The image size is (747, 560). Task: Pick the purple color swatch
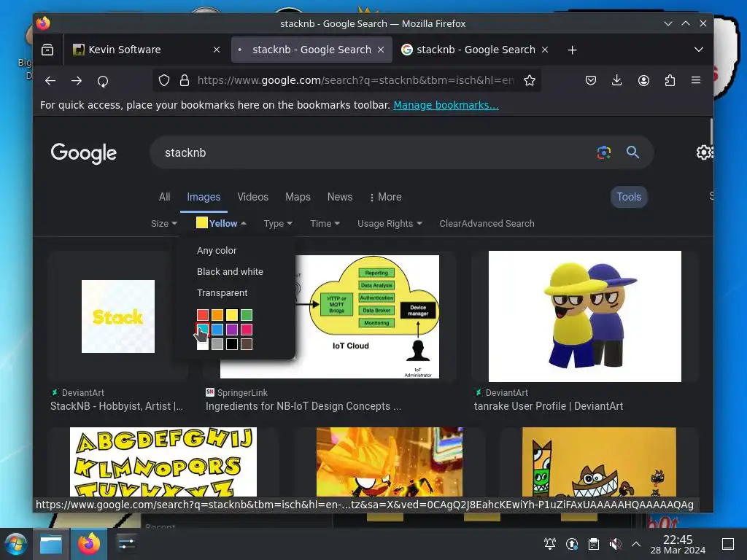pyautogui.click(x=232, y=330)
